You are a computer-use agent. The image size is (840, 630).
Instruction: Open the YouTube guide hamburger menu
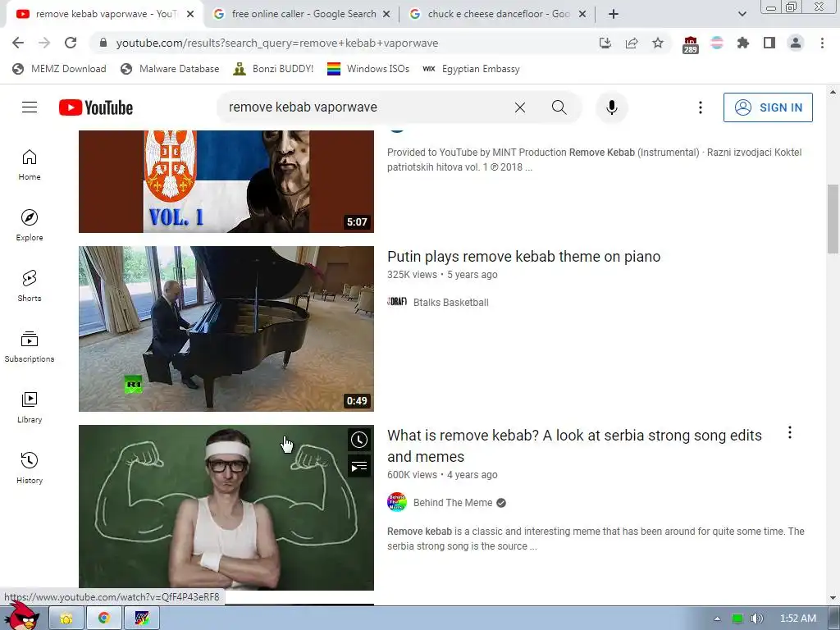[x=30, y=107]
